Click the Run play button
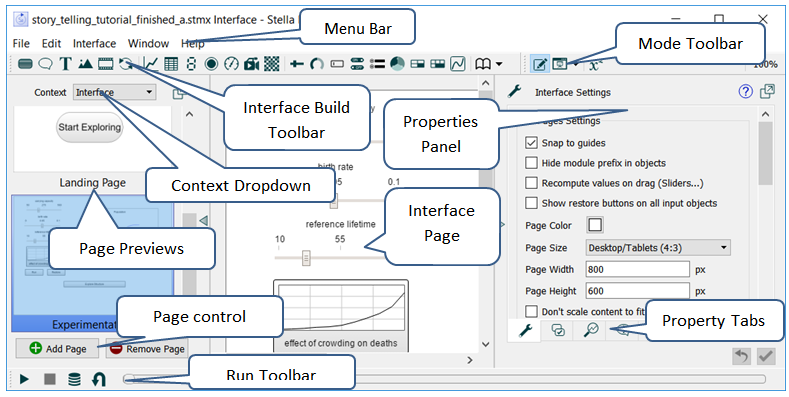This screenshot has height=397, width=789. coord(24,379)
